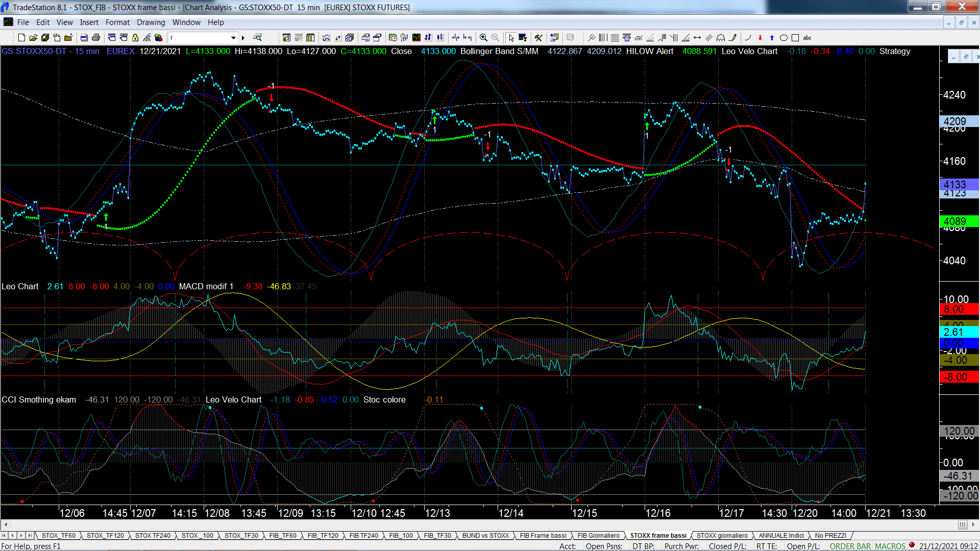Click the last-tab navigation arrow
Viewport: 980px width, 551px height.
(x=30, y=535)
